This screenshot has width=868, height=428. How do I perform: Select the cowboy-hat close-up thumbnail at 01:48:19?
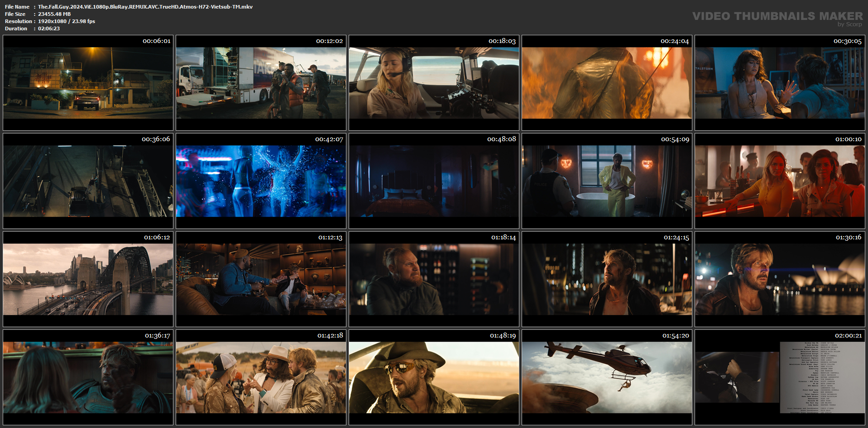pyautogui.click(x=434, y=377)
